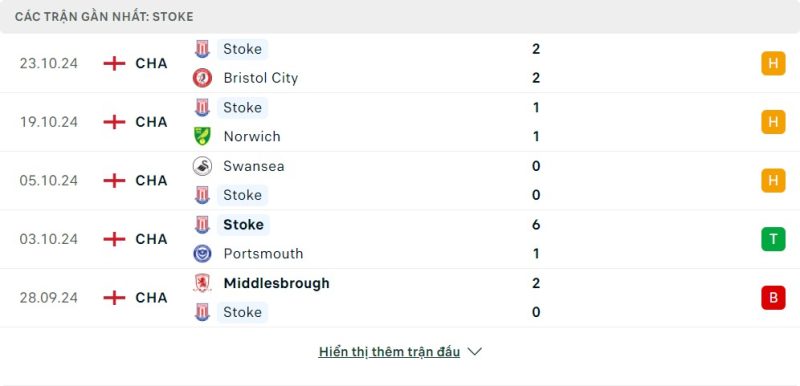Click the Swansea club crest icon

coord(202,166)
